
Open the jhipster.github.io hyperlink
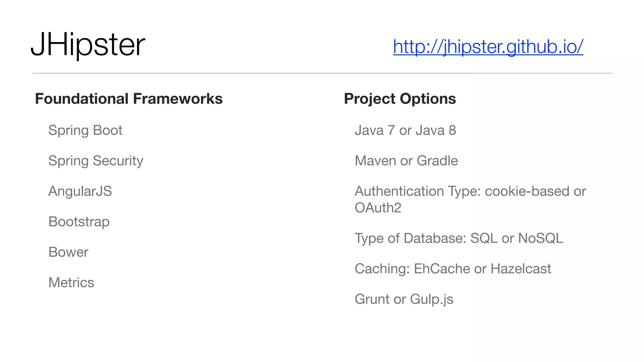488,47
